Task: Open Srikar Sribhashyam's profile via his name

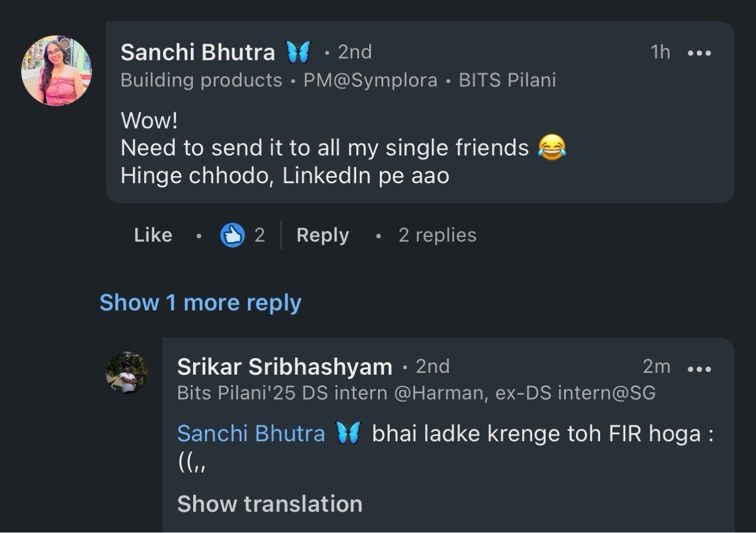Action: click(284, 367)
